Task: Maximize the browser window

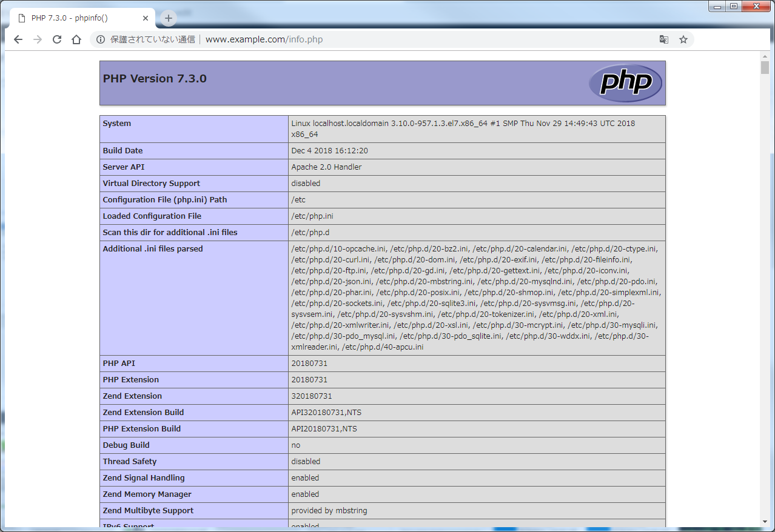Action: (x=734, y=6)
